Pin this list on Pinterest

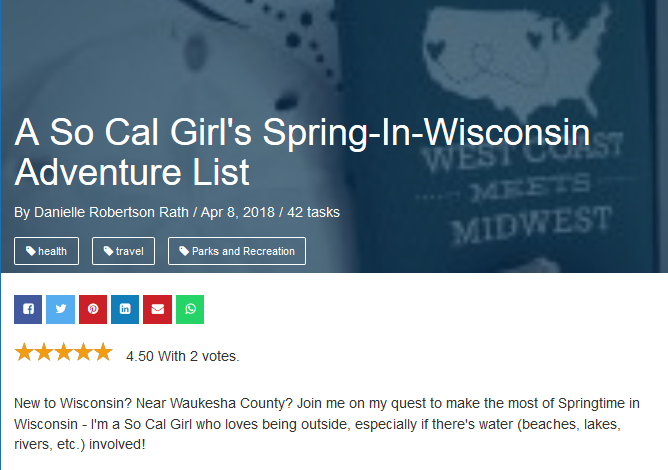[x=93, y=309]
